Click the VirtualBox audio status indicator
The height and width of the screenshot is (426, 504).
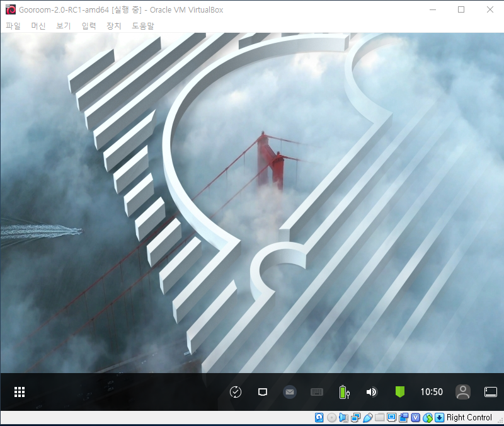(x=343, y=417)
